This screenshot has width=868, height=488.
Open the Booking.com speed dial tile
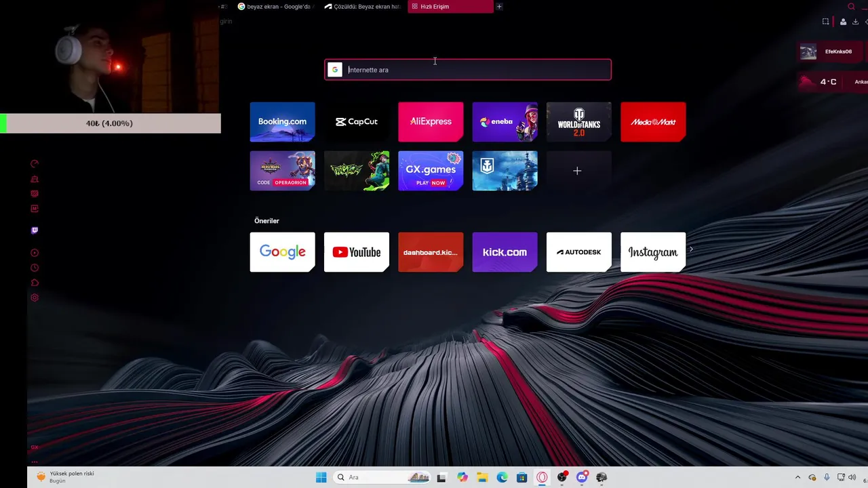tap(282, 122)
